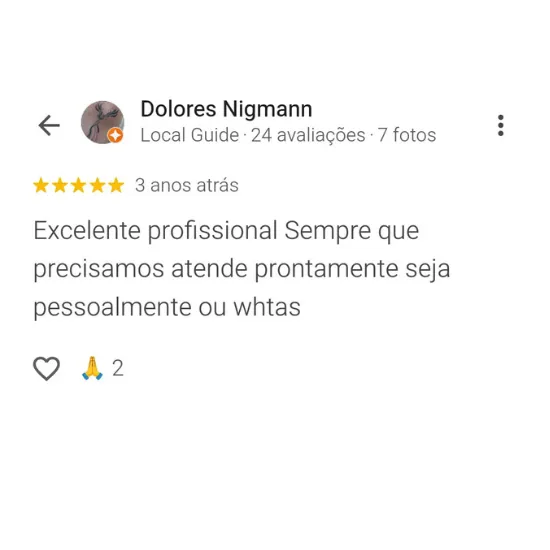Screen dimensions: 550x550
Task: Open the three-dot more options menu
Action: 501,125
